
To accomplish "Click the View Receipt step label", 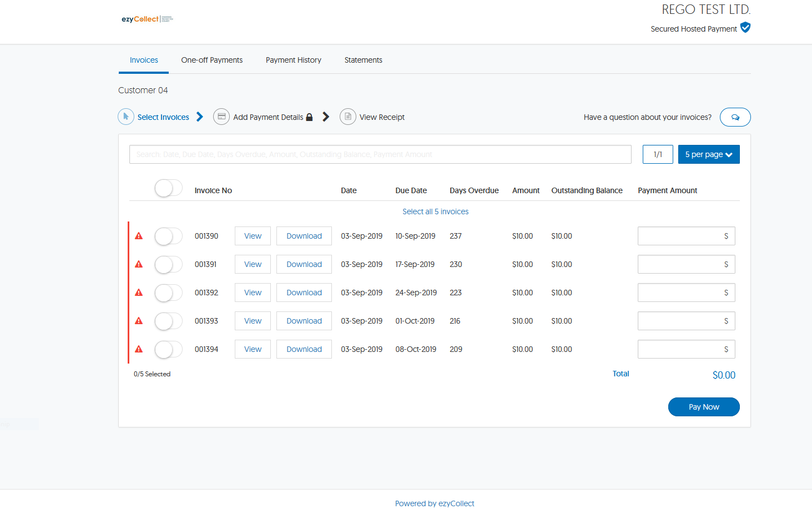I will coord(382,117).
